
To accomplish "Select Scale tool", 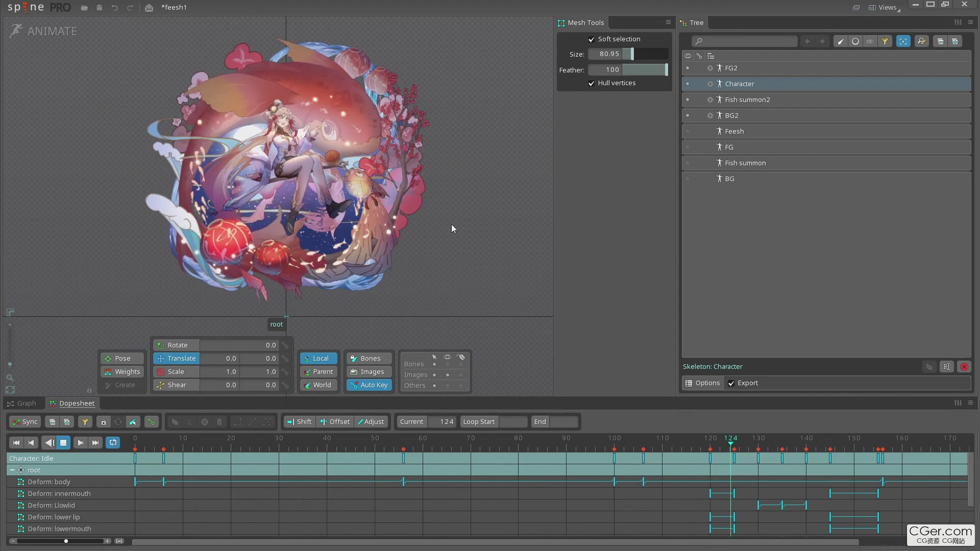I will (176, 372).
